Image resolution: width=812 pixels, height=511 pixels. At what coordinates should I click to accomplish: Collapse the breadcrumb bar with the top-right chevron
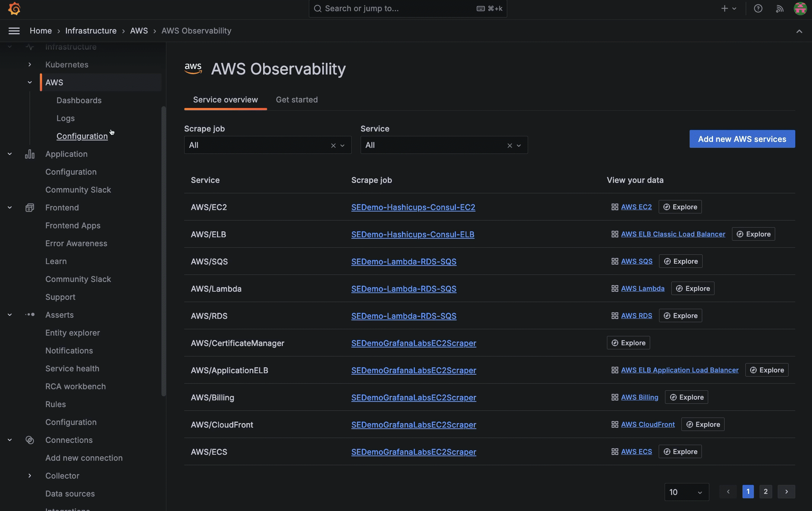(x=799, y=31)
